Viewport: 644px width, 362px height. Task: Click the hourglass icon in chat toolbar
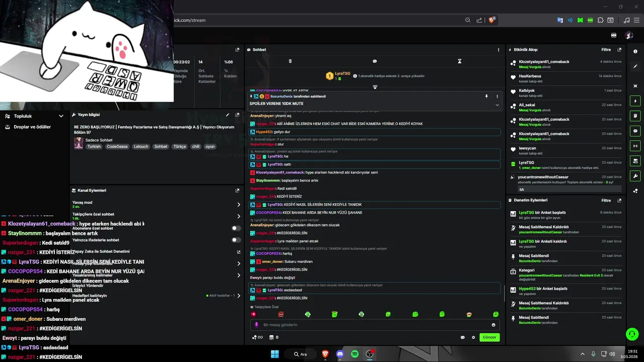click(x=459, y=61)
